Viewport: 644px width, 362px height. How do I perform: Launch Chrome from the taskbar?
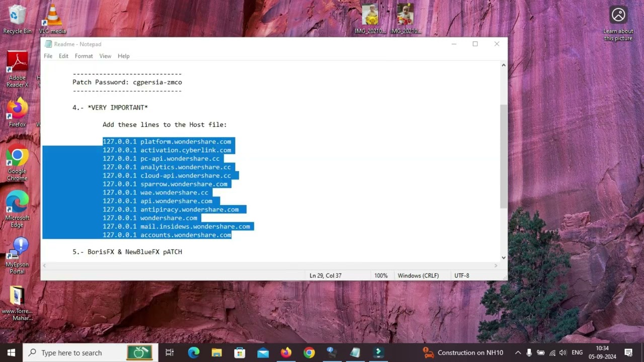[309, 352]
